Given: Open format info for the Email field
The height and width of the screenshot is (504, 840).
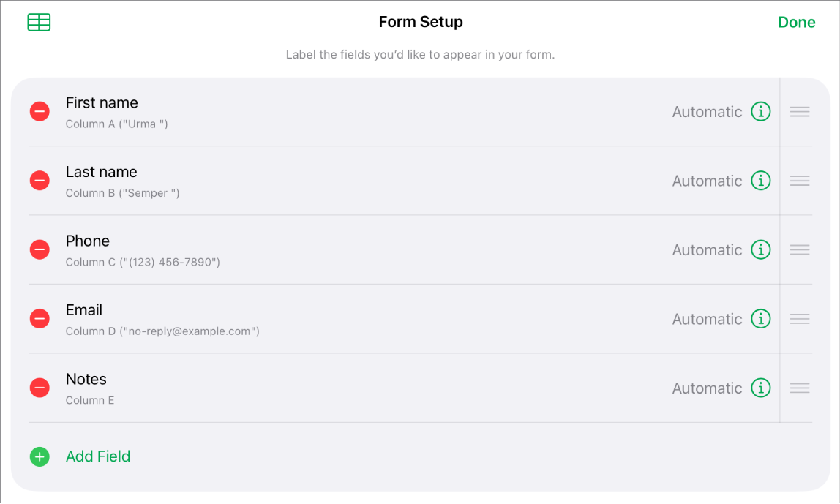Looking at the screenshot, I should coord(761,318).
